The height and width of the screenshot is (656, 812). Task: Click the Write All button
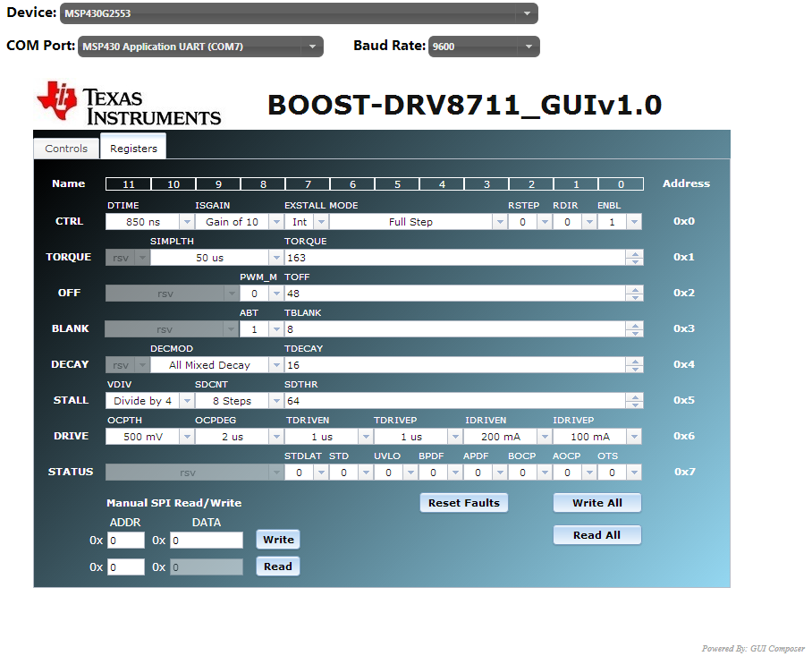coord(597,503)
